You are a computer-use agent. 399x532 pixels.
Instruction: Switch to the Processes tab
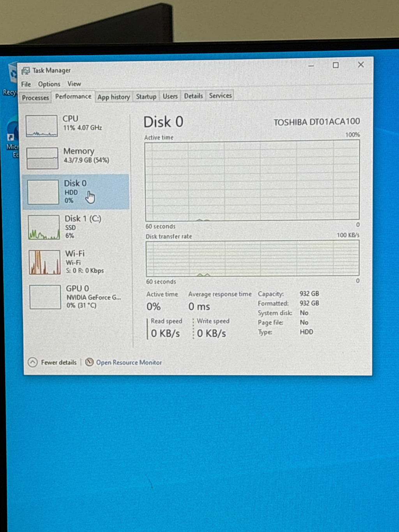click(35, 98)
